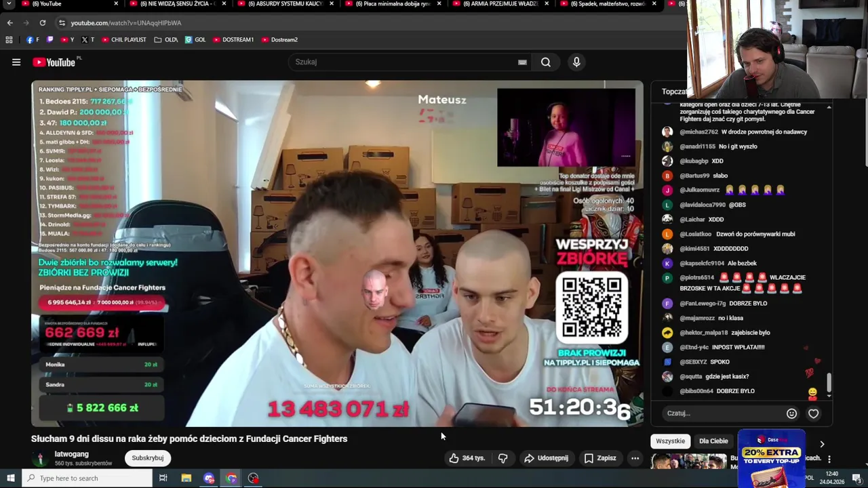Open emoji picker in chat input
This screenshot has width=868, height=488.
(791, 413)
